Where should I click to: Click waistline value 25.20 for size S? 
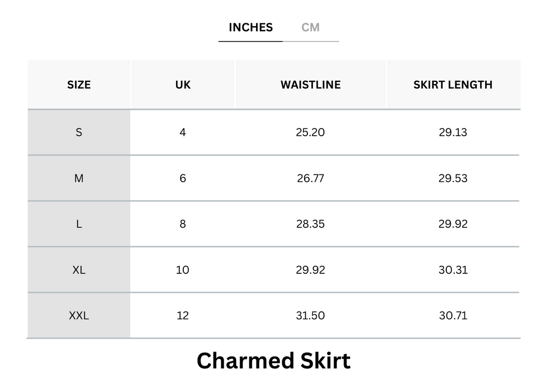tap(311, 132)
